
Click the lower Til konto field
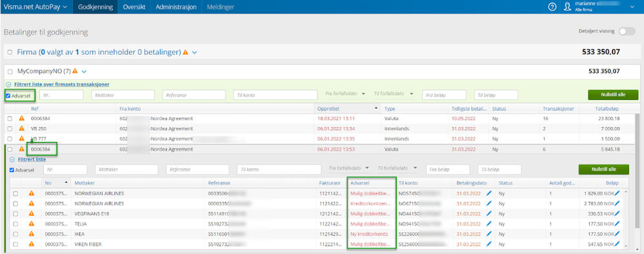279,170
